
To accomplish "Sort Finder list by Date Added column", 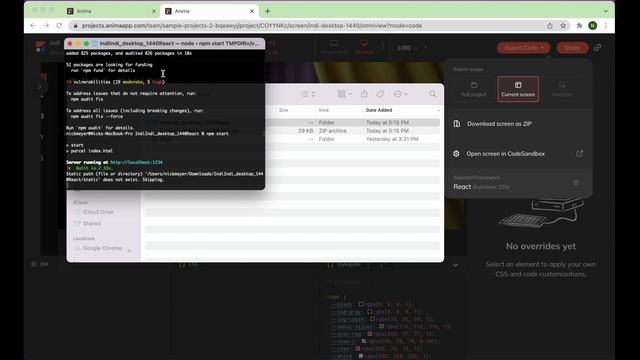I will pyautogui.click(x=379, y=110).
